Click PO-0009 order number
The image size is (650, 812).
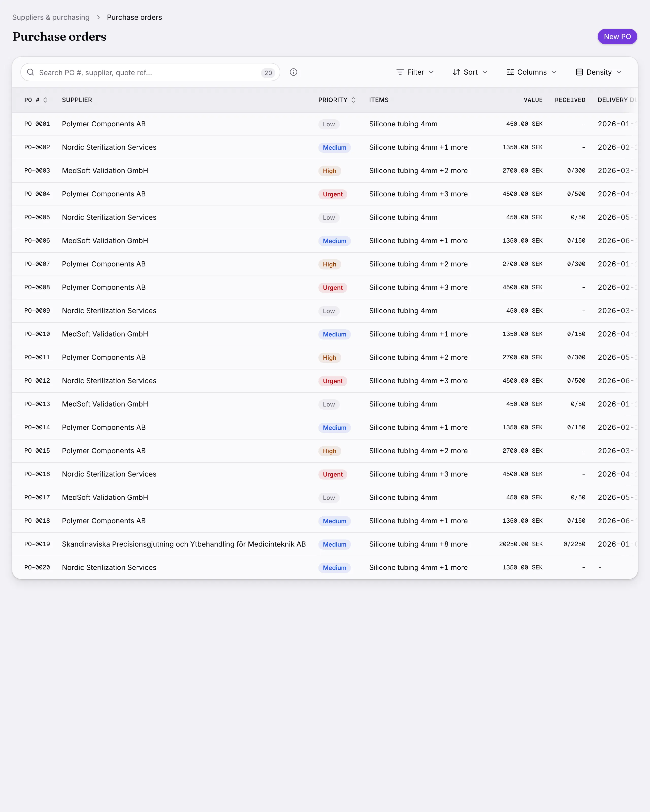[37, 311]
